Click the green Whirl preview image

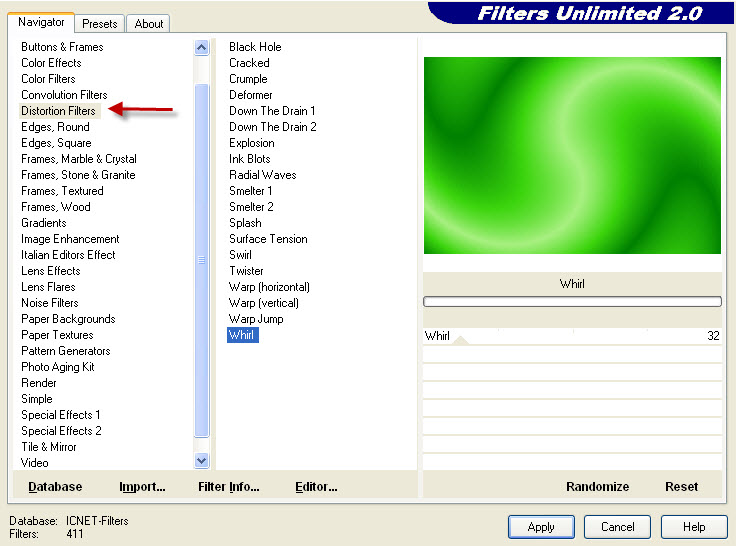pos(572,155)
